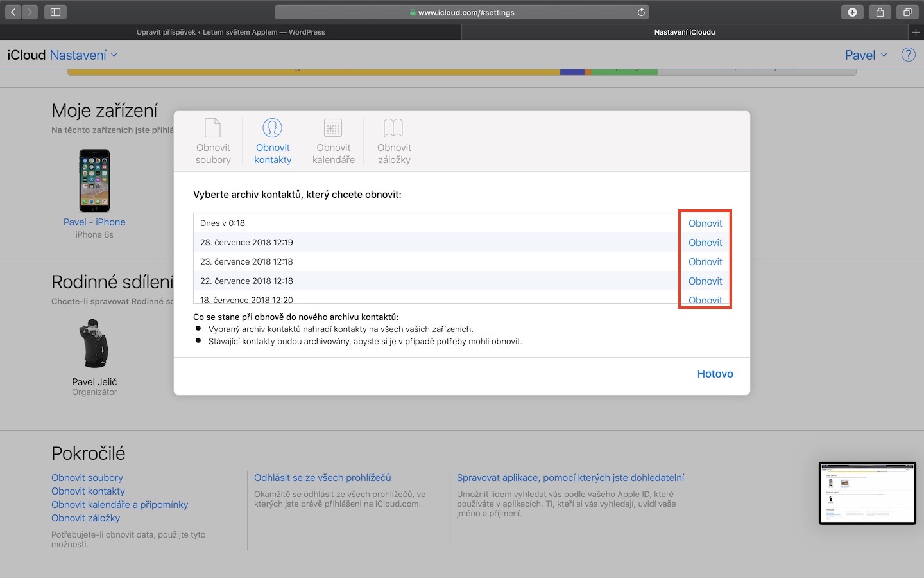
Task: Add a new Safari tab
Action: coord(916,32)
